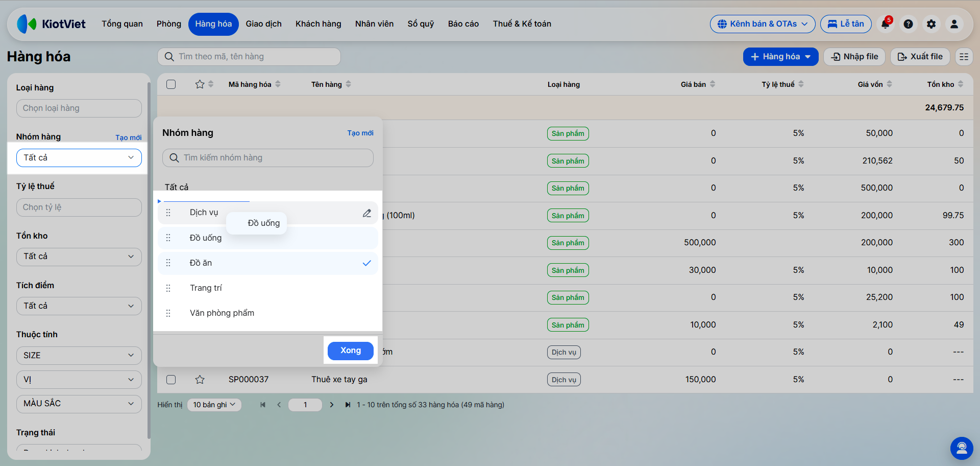Expand the MÀU SẮC attribute dropdown
Image resolution: width=980 pixels, height=466 pixels.
point(79,404)
